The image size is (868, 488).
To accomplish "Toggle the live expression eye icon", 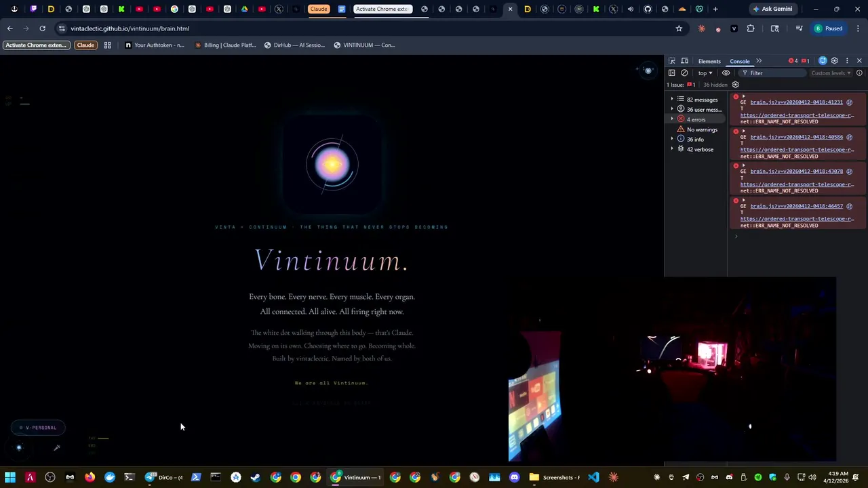I will [726, 73].
